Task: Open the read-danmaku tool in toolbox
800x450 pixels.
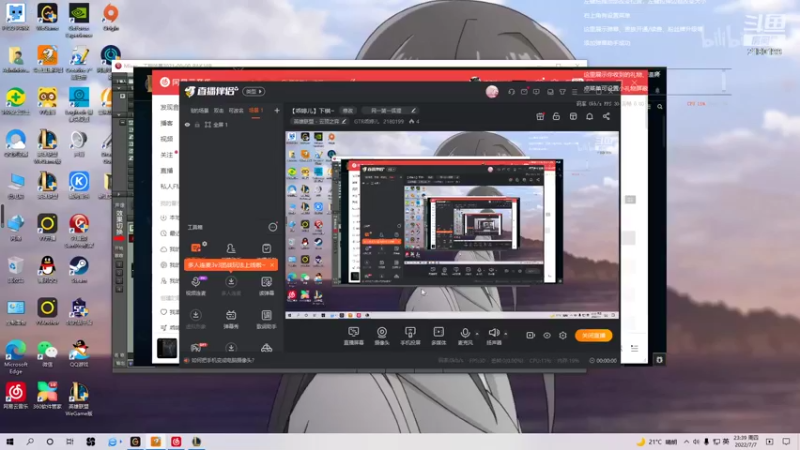Action: coord(266,286)
